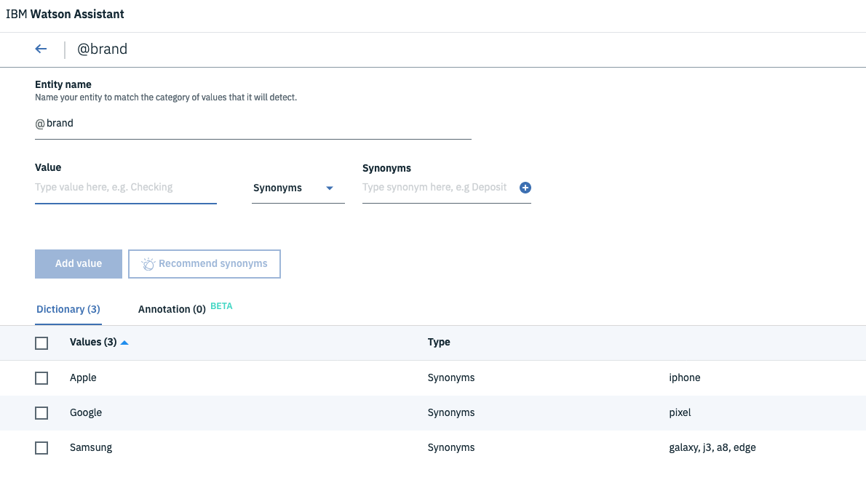Focus the Value input field
866x504 pixels.
pyautogui.click(x=125, y=188)
